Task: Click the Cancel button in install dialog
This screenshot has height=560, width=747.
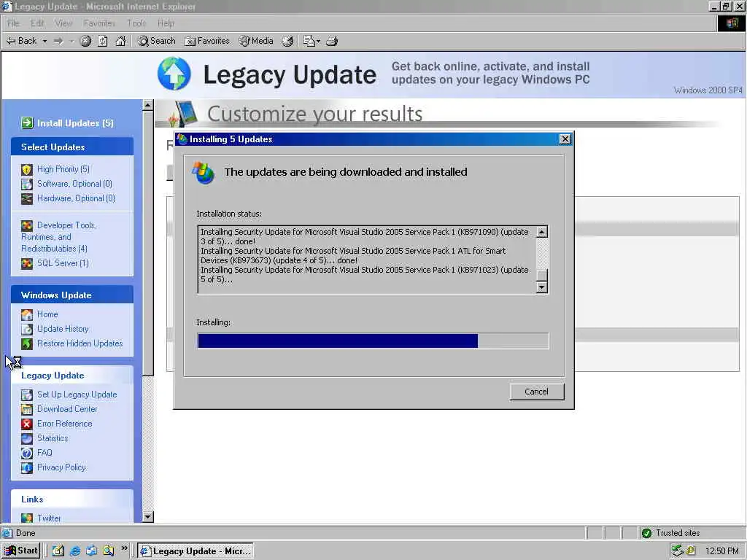Action: tap(536, 392)
